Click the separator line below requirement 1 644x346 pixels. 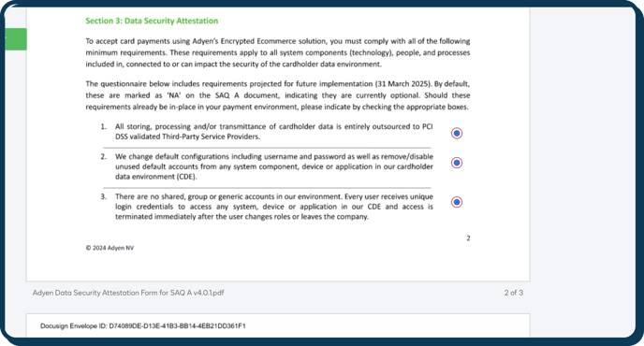click(x=267, y=148)
